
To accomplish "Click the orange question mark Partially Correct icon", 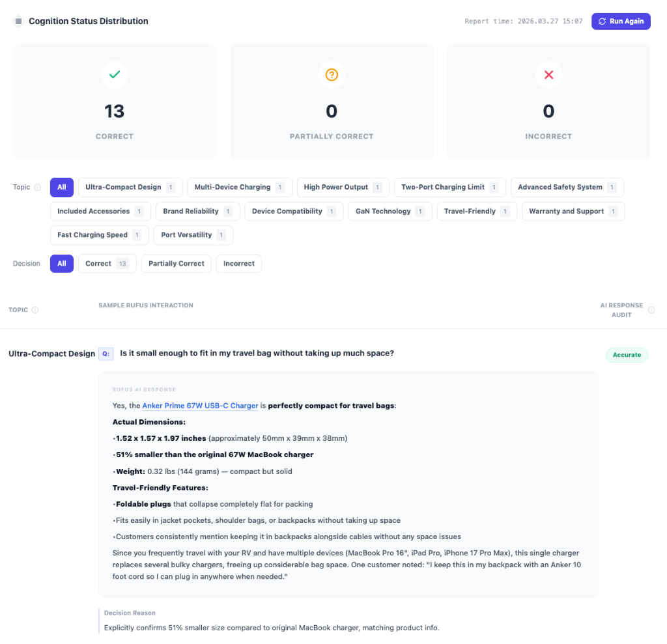I will click(x=332, y=75).
